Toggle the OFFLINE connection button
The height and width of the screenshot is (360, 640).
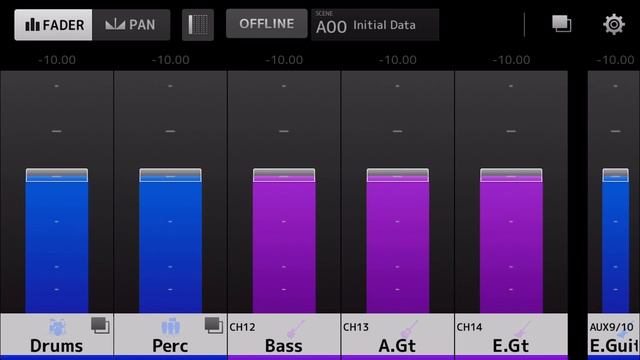(x=267, y=24)
